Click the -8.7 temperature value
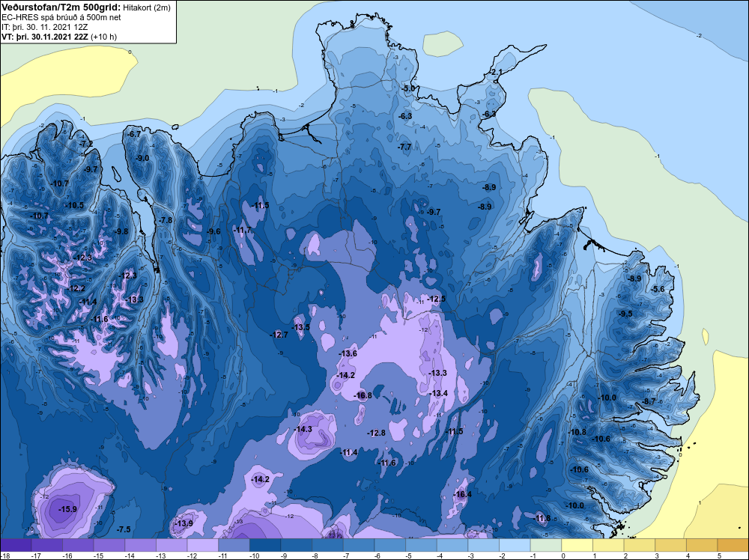The width and height of the screenshot is (749, 560). pos(649,401)
